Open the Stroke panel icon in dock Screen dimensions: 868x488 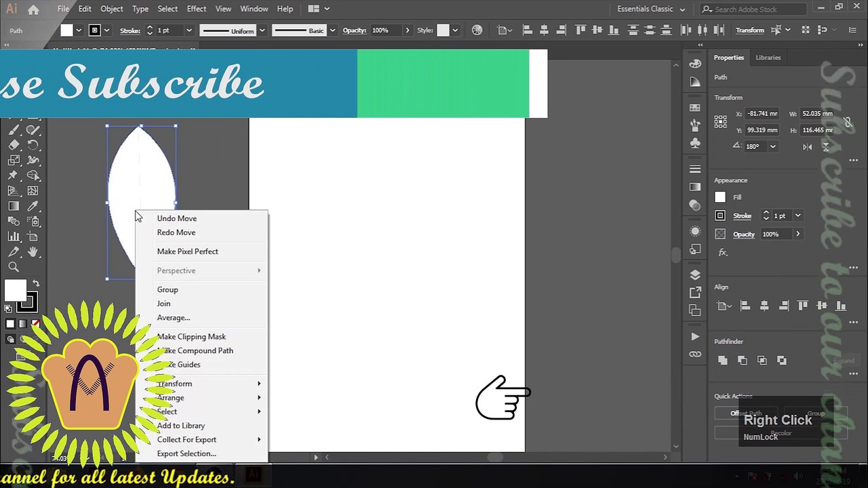695,169
